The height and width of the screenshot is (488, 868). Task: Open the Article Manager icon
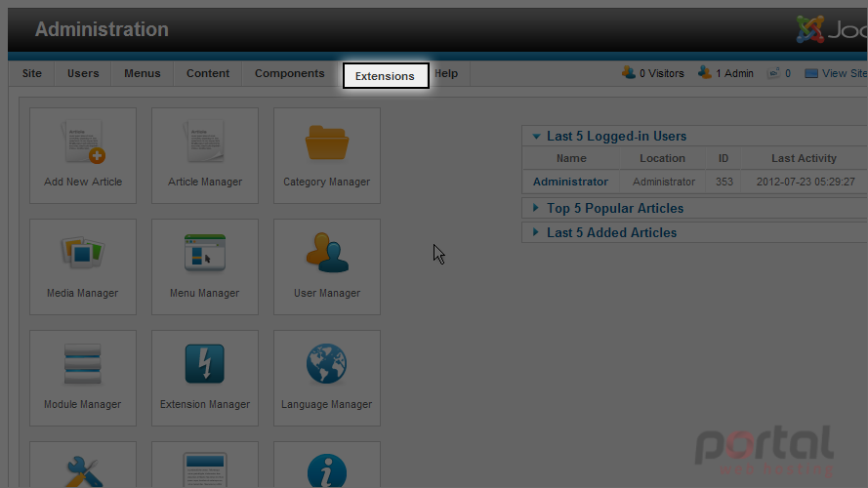click(x=205, y=142)
